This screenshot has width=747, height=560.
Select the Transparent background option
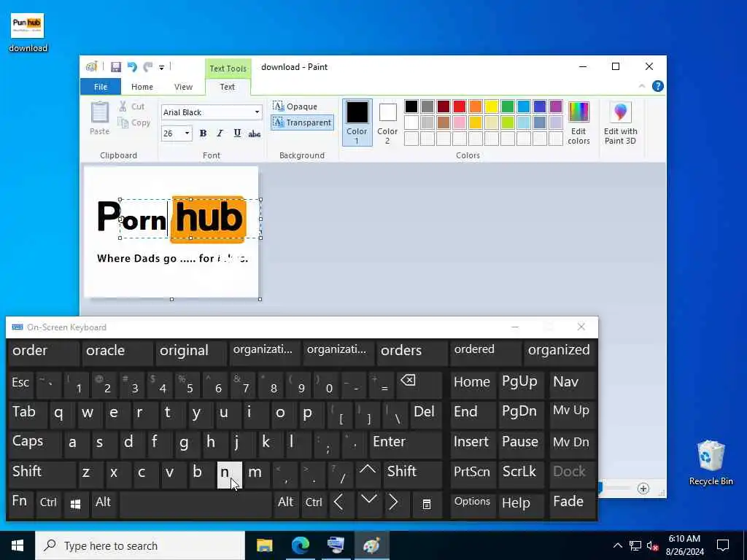(302, 122)
